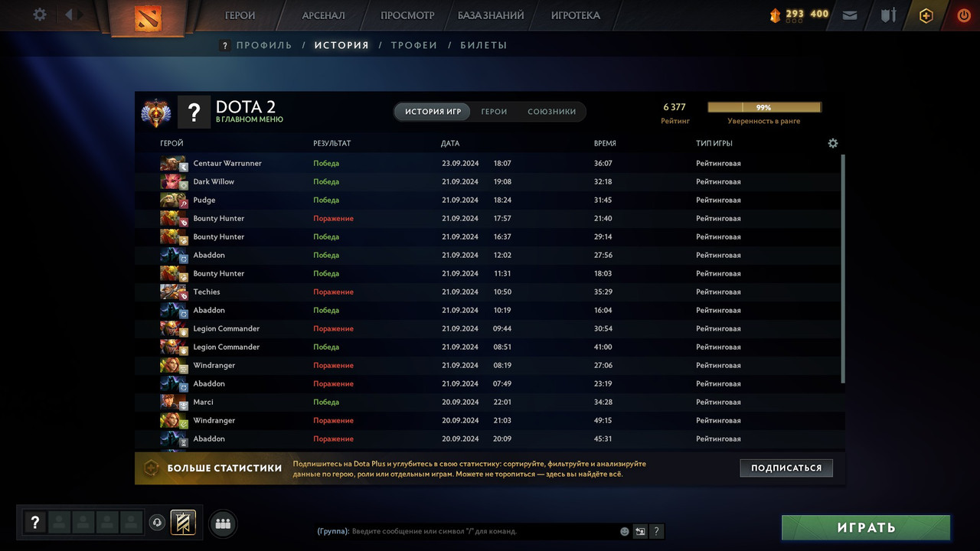This screenshot has width=980, height=551.
Task: Open the mail envelope icon
Action: (x=850, y=15)
